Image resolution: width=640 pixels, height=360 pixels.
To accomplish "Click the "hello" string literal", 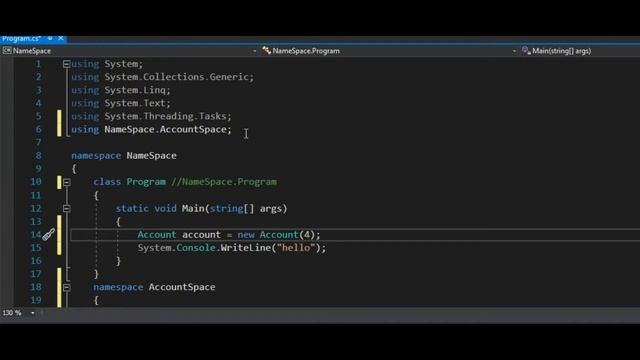I will click(296, 248).
